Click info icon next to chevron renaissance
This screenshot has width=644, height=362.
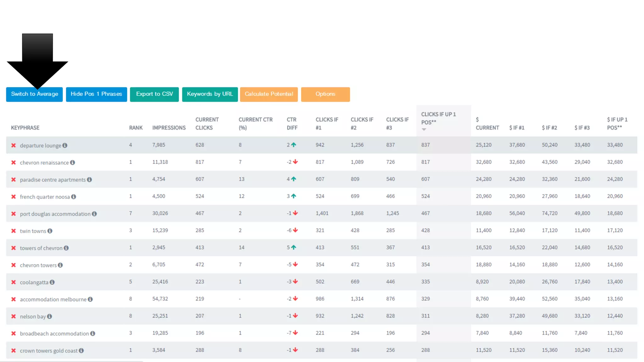click(x=73, y=162)
